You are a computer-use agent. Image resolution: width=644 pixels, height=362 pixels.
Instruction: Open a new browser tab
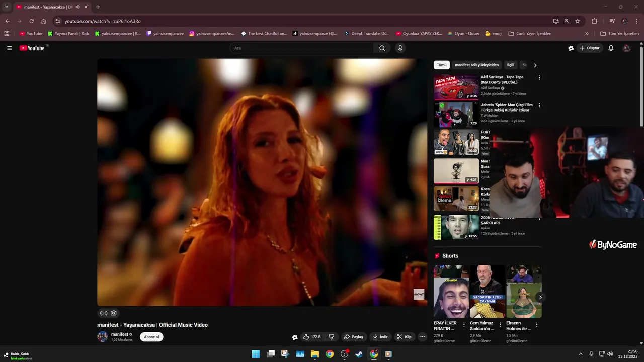tap(98, 7)
